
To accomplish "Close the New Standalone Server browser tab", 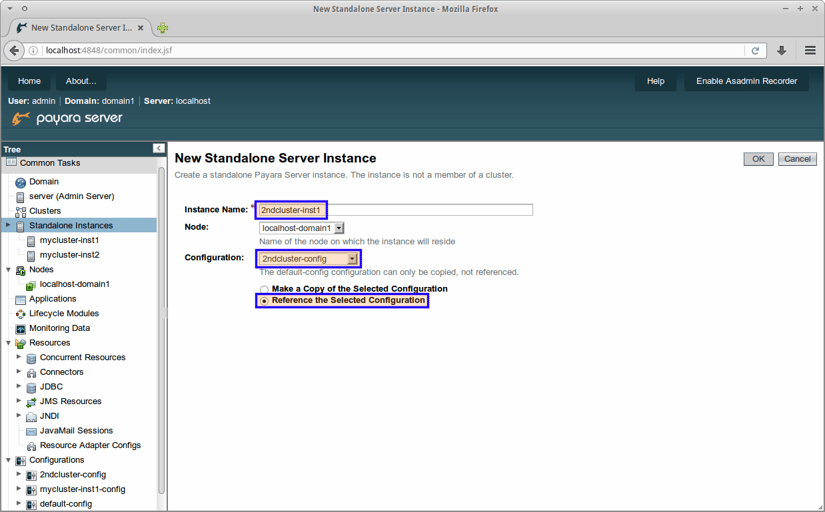I will pos(140,28).
